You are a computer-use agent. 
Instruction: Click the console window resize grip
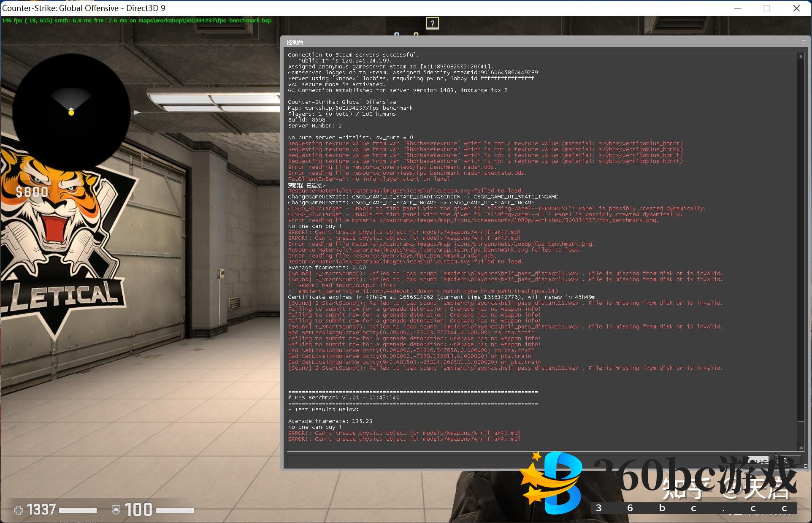(x=805, y=466)
